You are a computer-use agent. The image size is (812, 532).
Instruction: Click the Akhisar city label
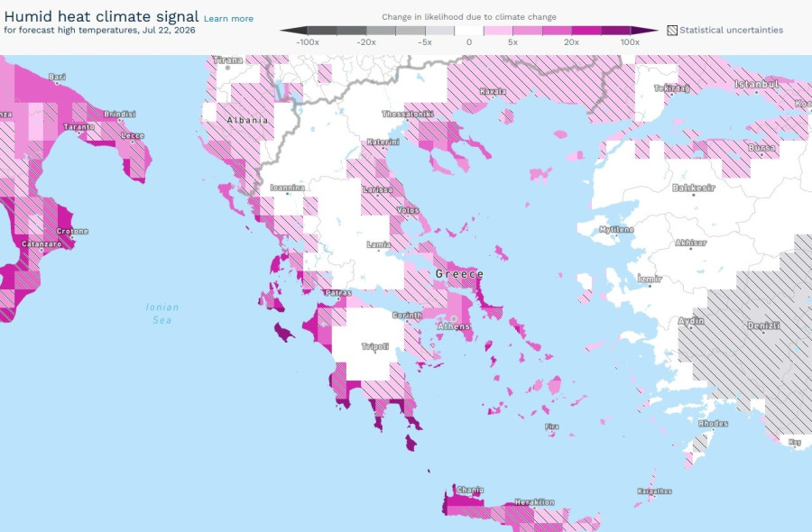click(x=691, y=243)
